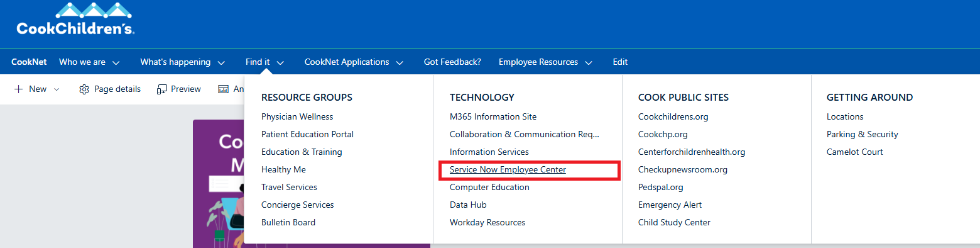Click Edit in the navigation bar
This screenshot has height=248, width=980.
coord(620,62)
